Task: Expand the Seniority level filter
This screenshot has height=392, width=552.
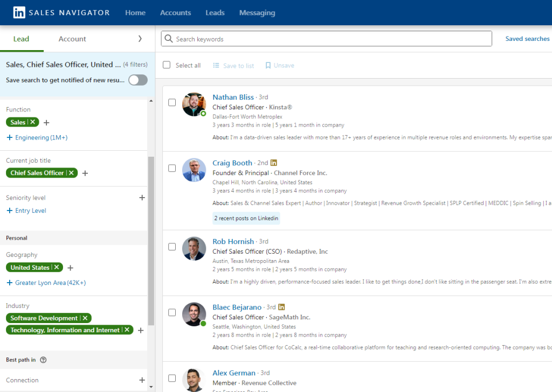Action: (142, 198)
